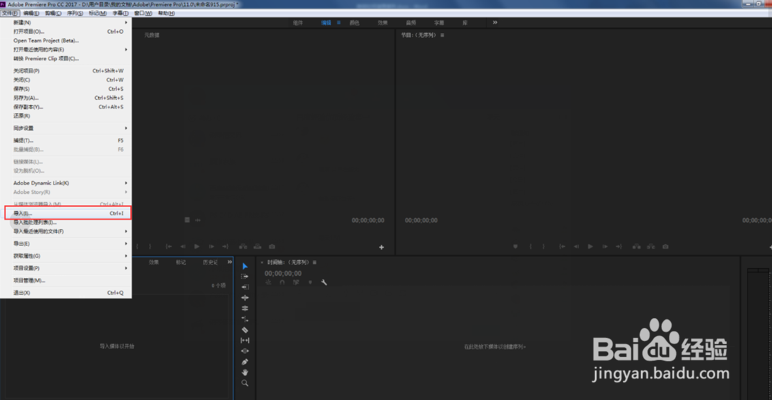Step forward one frame in program monitor
Image resolution: width=772 pixels, height=400 pixels.
605,246
